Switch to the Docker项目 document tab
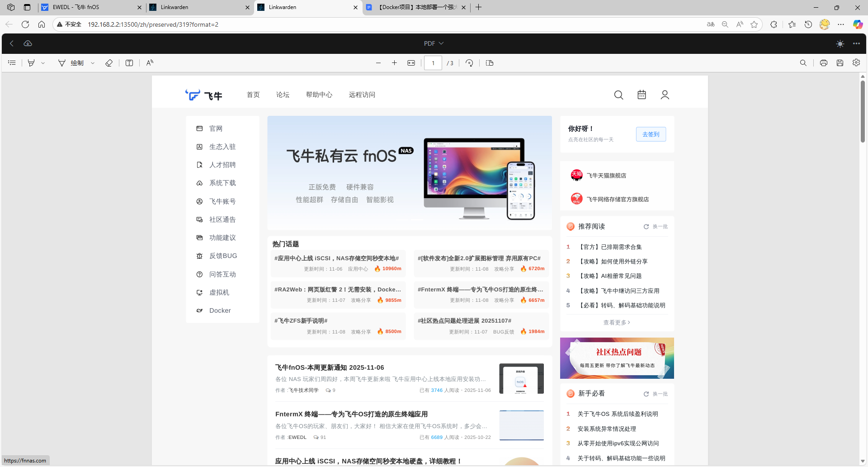This screenshot has height=467, width=868. point(416,7)
